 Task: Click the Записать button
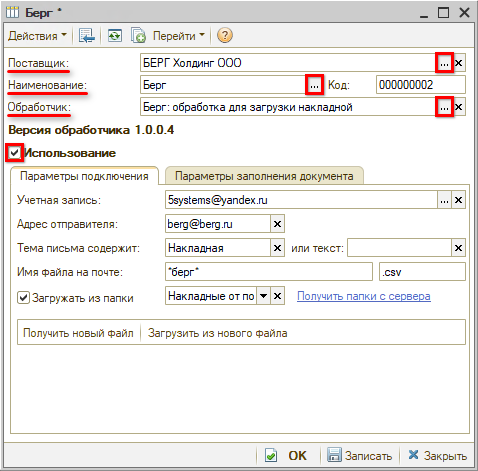(360, 455)
